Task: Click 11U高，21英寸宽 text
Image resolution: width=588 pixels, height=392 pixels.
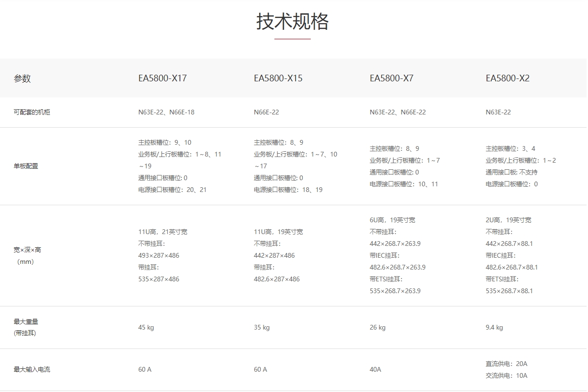Action: coord(163,232)
